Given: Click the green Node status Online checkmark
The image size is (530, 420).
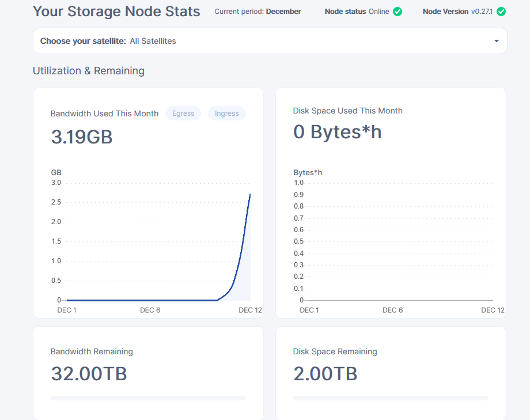Looking at the screenshot, I should [x=397, y=12].
